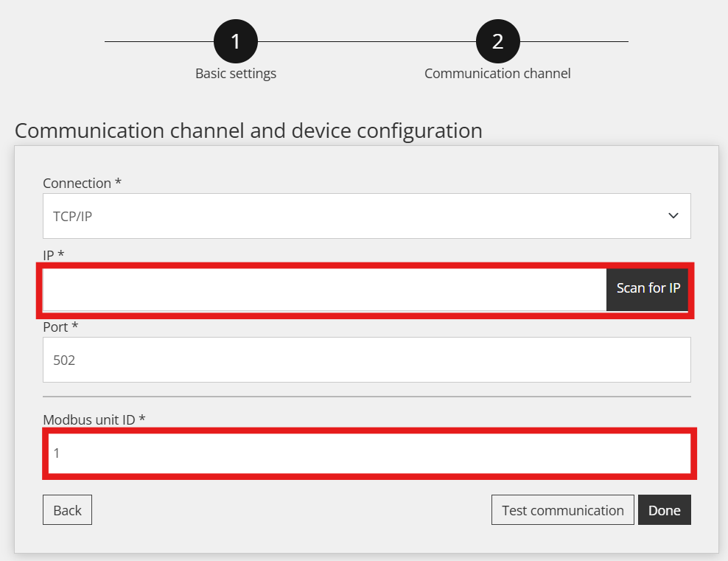The height and width of the screenshot is (561, 728).
Task: Click the 'Port *' field label
Action: click(x=60, y=327)
